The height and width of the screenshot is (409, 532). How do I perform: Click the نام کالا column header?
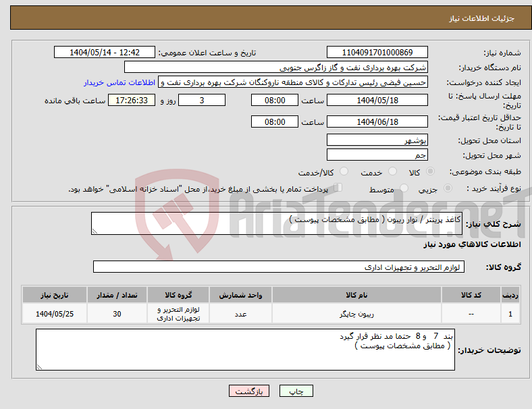pyautogui.click(x=356, y=295)
